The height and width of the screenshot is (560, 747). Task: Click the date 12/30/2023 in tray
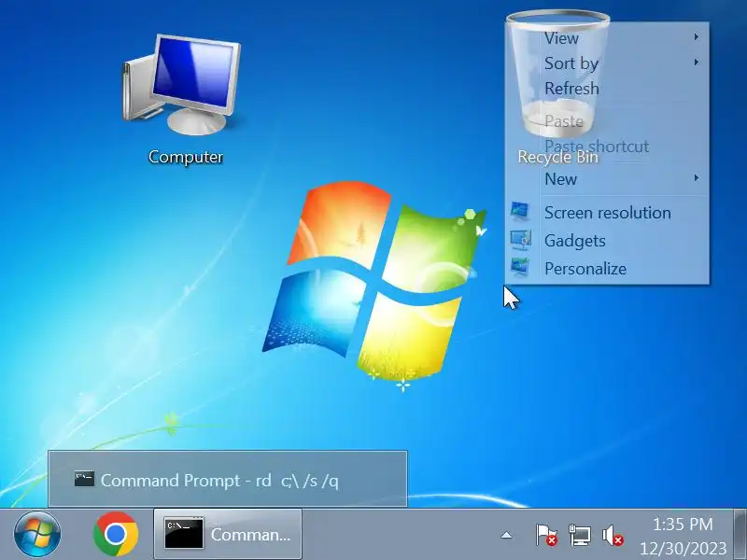[x=683, y=548]
